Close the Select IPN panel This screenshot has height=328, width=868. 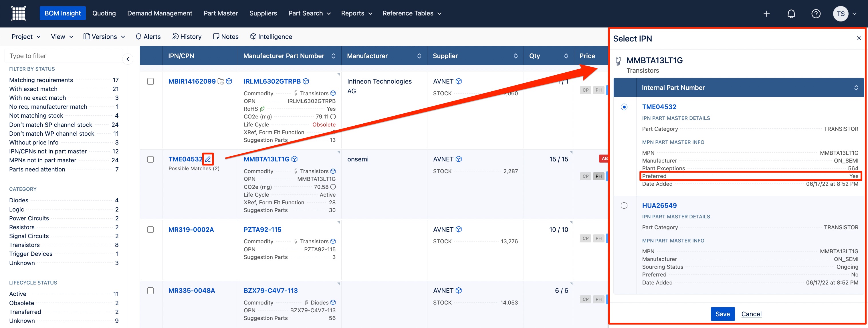pyautogui.click(x=859, y=38)
